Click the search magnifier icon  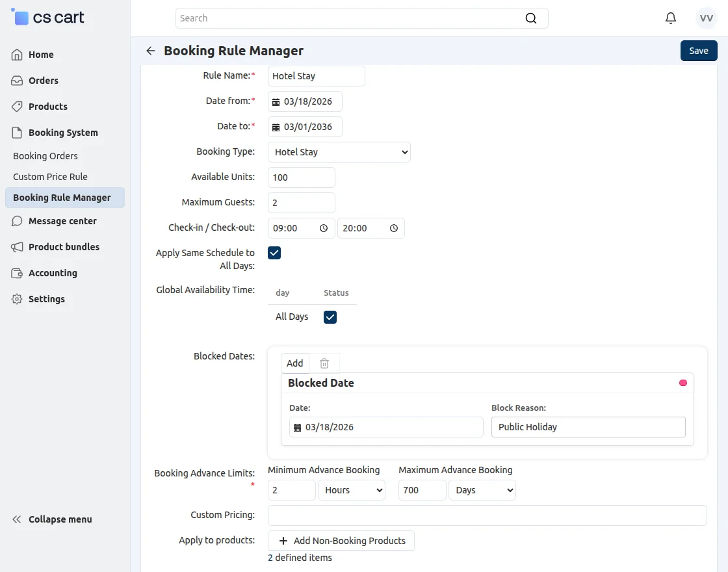531,18
